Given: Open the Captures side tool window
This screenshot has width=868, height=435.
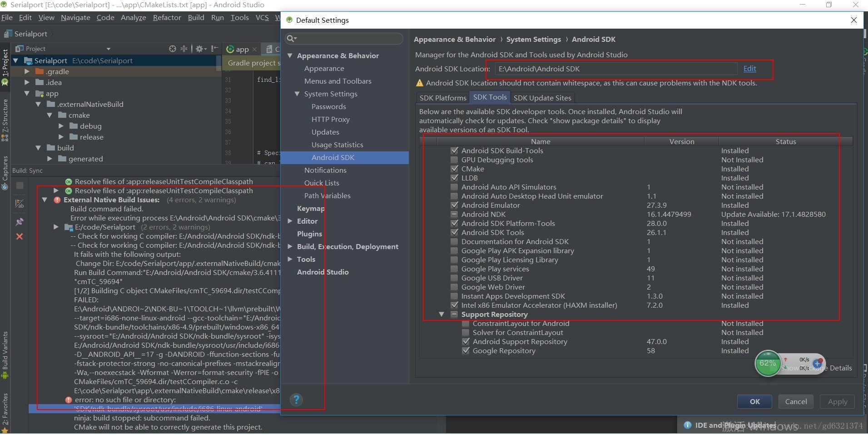Looking at the screenshot, I should pos(5,173).
